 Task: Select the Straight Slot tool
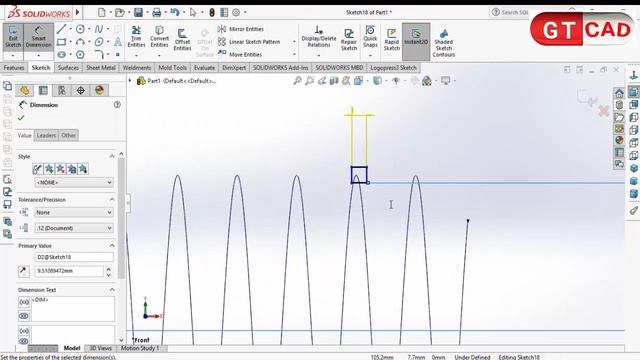tap(61, 54)
